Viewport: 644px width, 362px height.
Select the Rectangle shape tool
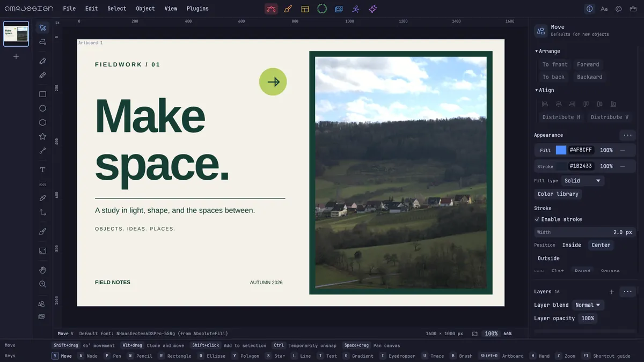click(x=42, y=94)
